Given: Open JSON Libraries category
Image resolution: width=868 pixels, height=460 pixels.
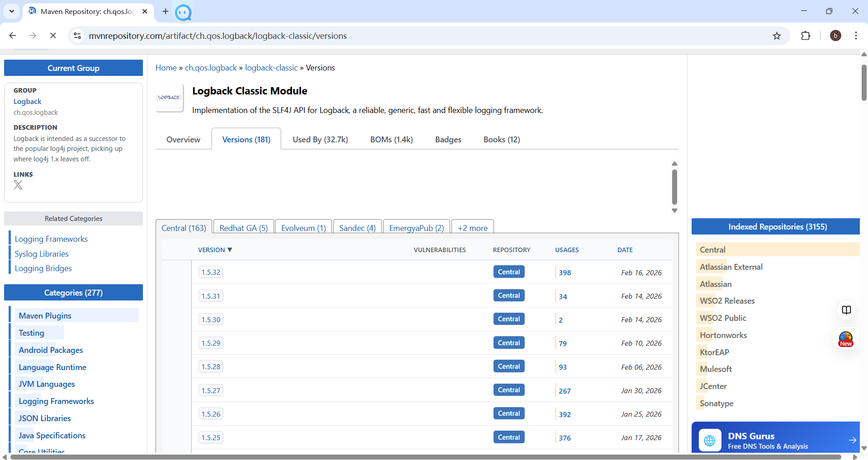Looking at the screenshot, I should tap(45, 418).
